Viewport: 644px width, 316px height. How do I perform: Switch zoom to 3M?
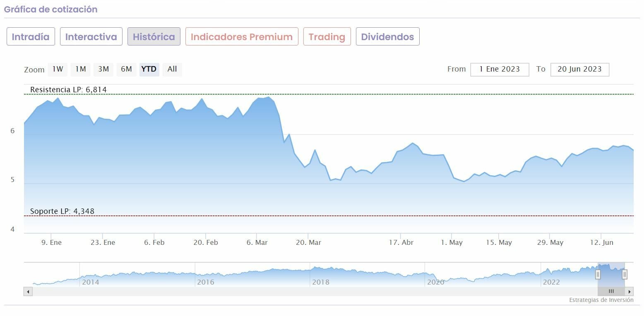pyautogui.click(x=103, y=69)
